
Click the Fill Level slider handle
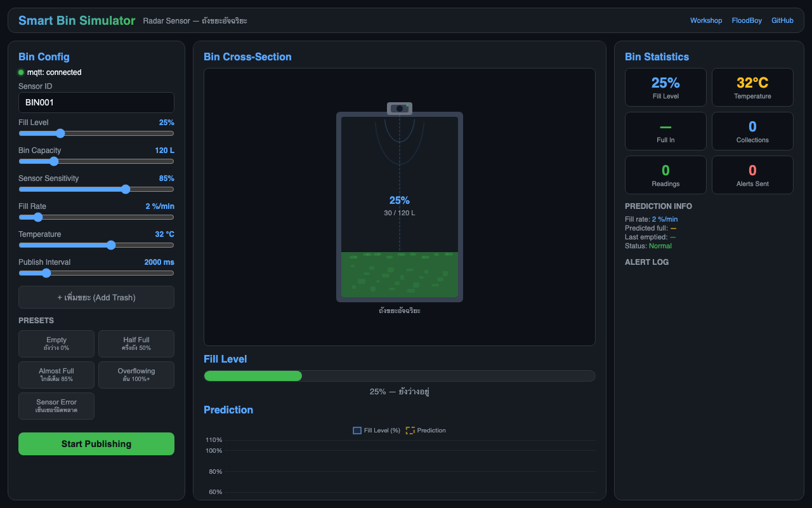[60, 133]
